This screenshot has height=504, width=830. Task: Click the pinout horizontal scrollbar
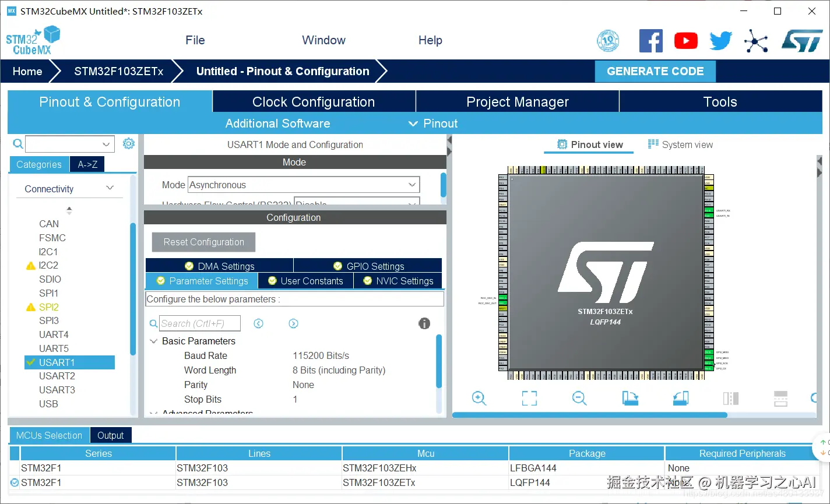590,415
